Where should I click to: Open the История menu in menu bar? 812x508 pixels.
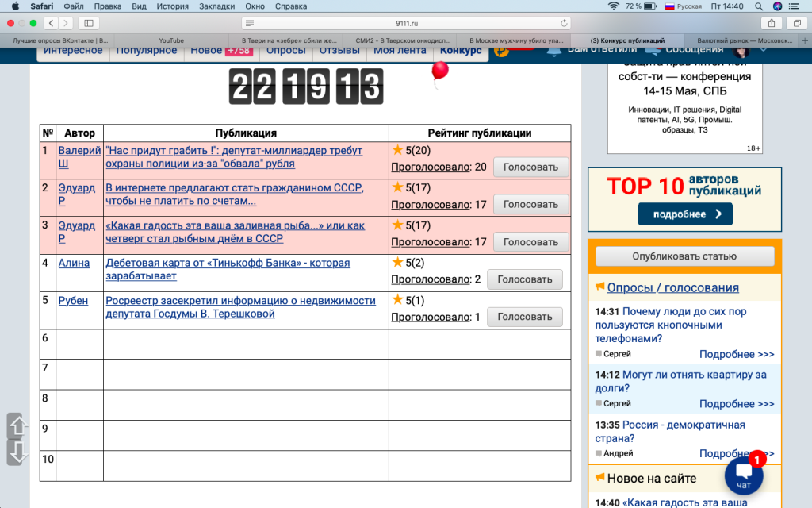(x=172, y=6)
